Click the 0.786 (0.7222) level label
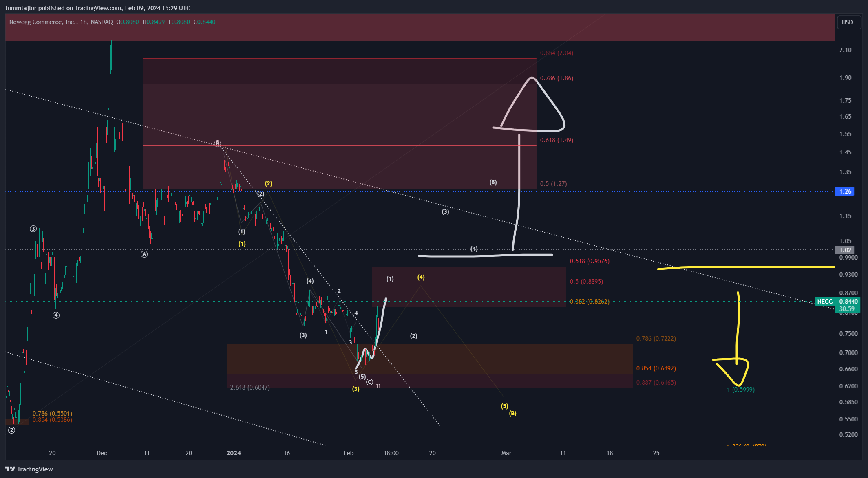868x478 pixels. coord(656,339)
